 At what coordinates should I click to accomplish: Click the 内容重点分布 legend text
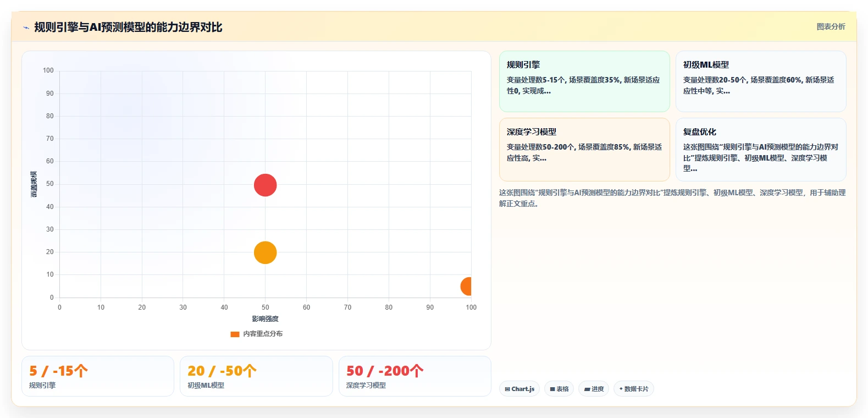[x=263, y=334]
